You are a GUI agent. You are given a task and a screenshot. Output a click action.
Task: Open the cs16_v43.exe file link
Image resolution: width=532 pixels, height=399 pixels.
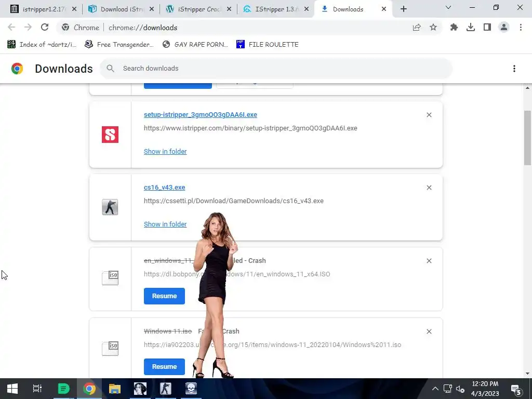(x=164, y=187)
